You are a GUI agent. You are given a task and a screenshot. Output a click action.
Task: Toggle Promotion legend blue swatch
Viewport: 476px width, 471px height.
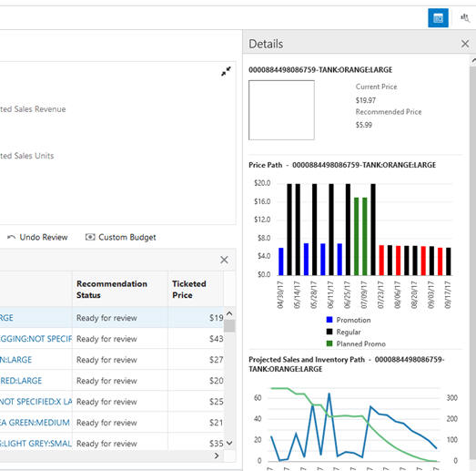[x=329, y=320]
